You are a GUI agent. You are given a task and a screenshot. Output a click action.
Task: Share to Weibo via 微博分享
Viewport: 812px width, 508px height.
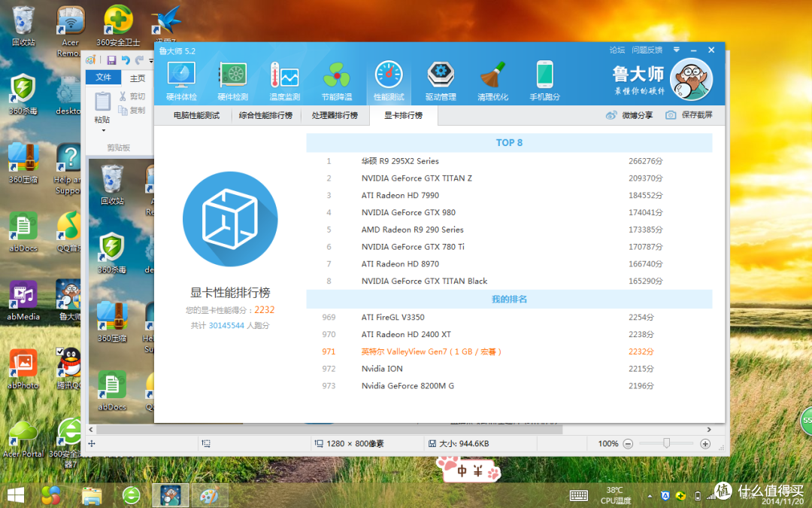click(629, 115)
